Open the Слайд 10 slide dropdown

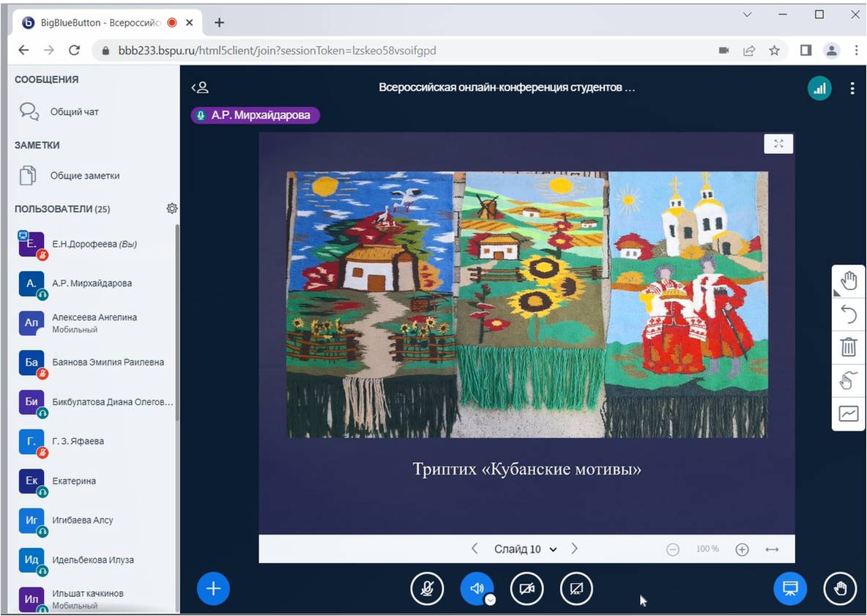[x=524, y=549]
